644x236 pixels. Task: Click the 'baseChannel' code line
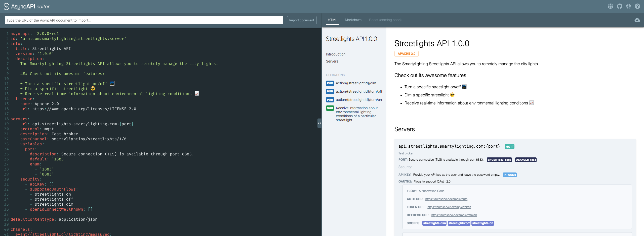click(x=73, y=139)
